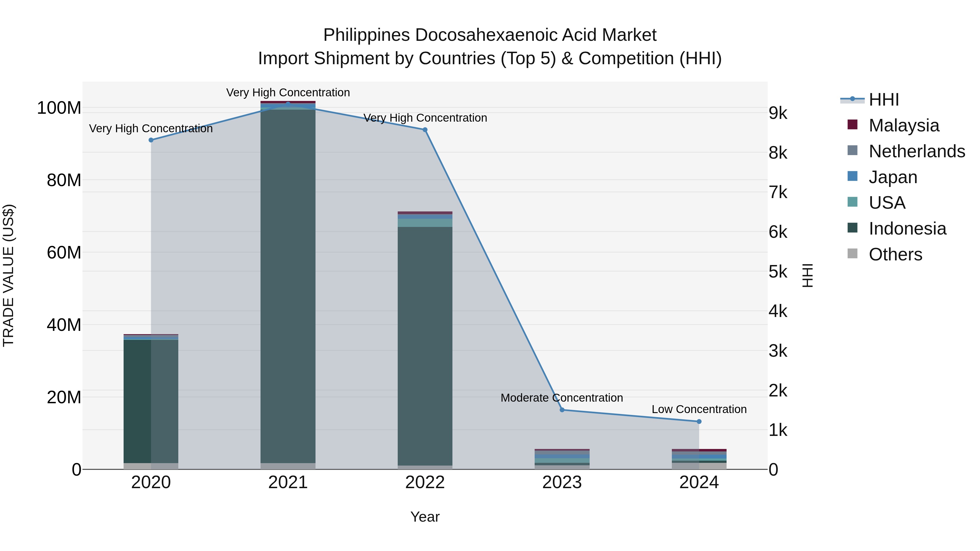Screen dimensions: 980x551
Task: Click the '20M' left axis label
Action: (64, 397)
